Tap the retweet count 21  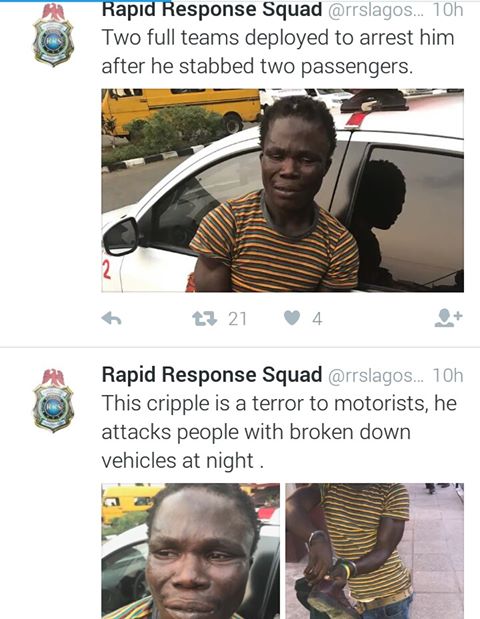pos(238,319)
